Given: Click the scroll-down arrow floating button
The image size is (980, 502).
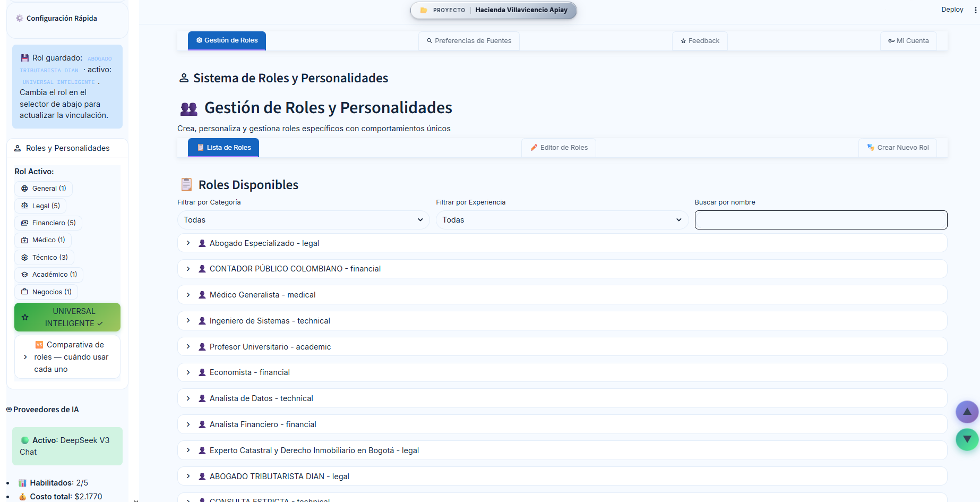Looking at the screenshot, I should click(967, 439).
